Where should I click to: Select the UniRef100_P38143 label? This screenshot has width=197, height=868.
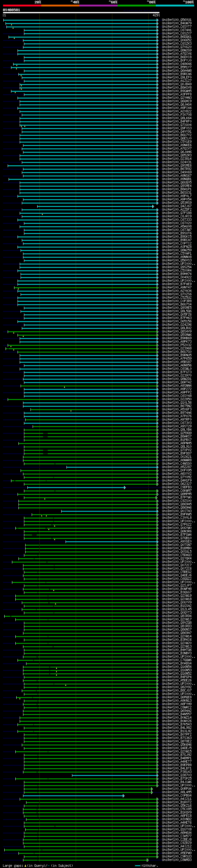pos(177,772)
